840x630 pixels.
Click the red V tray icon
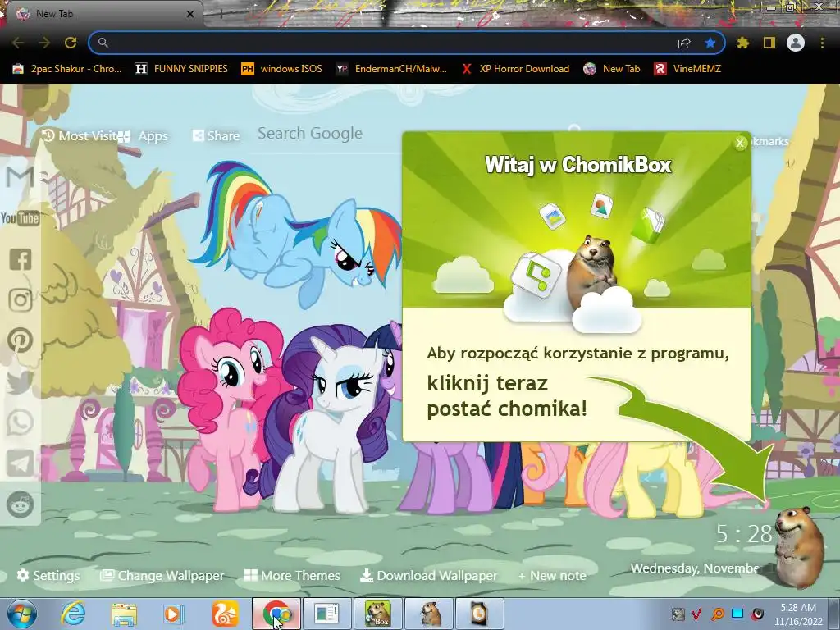click(x=697, y=614)
